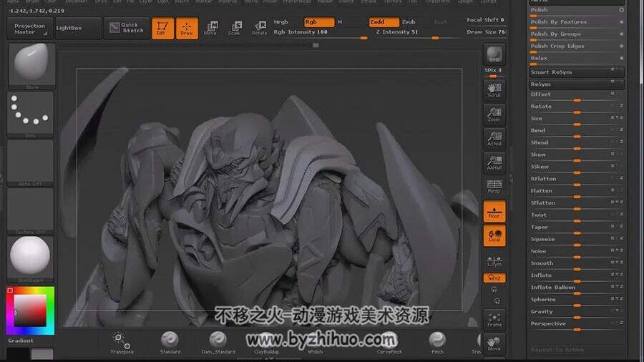This screenshot has height=362, width=644.
Task: Click the BPR render icon
Action: (x=494, y=54)
